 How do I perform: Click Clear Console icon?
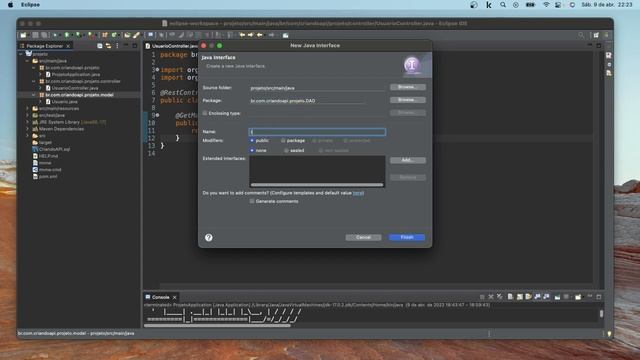coord(511,297)
